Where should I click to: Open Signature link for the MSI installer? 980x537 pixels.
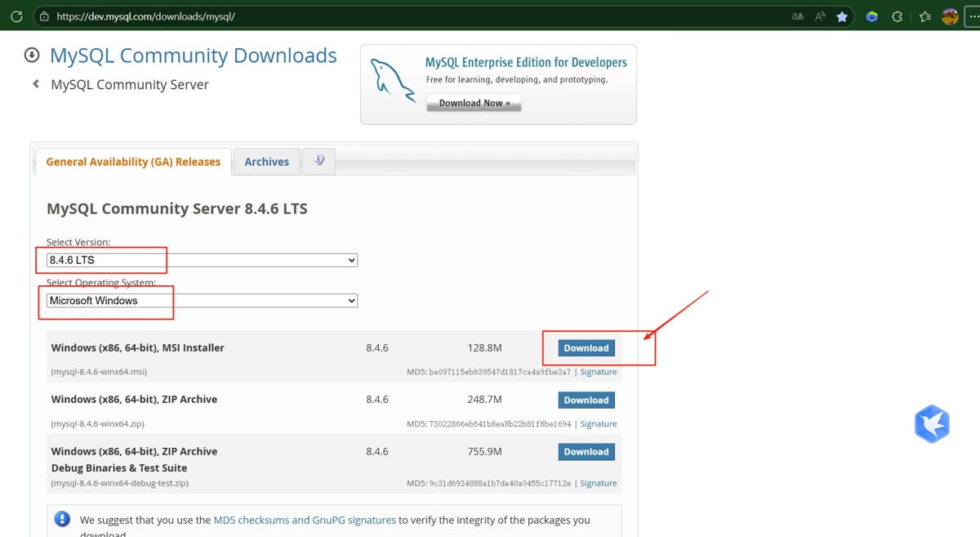[599, 372]
